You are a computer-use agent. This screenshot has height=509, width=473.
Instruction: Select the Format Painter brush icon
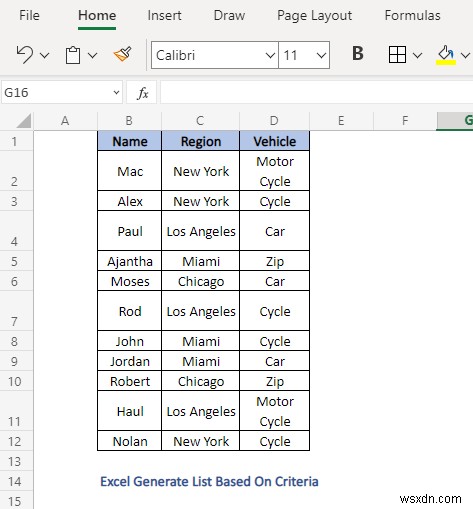pyautogui.click(x=123, y=54)
